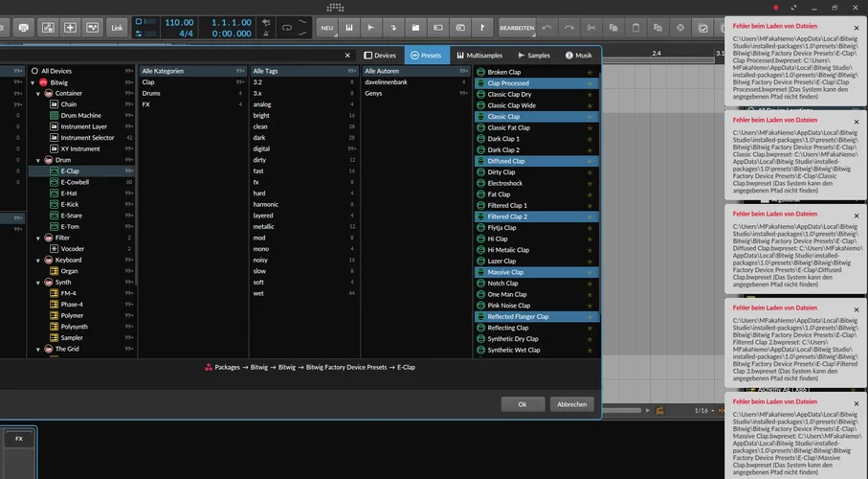Select the Broken Clap preset icon
This screenshot has height=479, width=868.
pos(480,72)
